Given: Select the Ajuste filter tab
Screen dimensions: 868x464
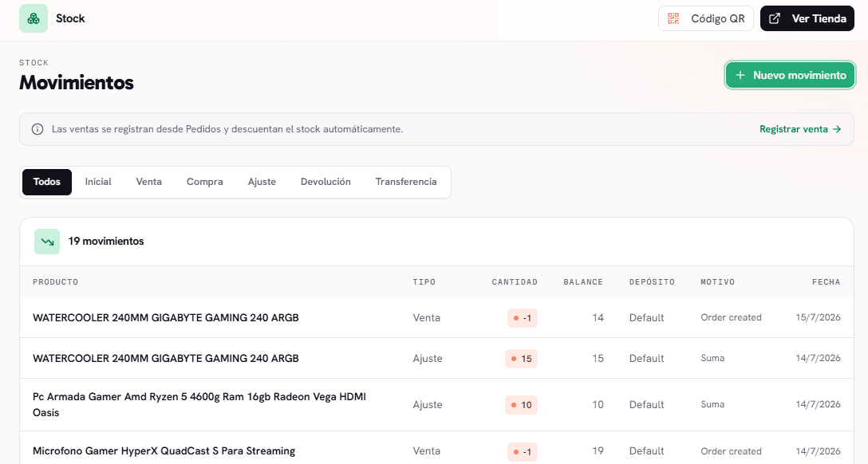Looking at the screenshot, I should [262, 182].
